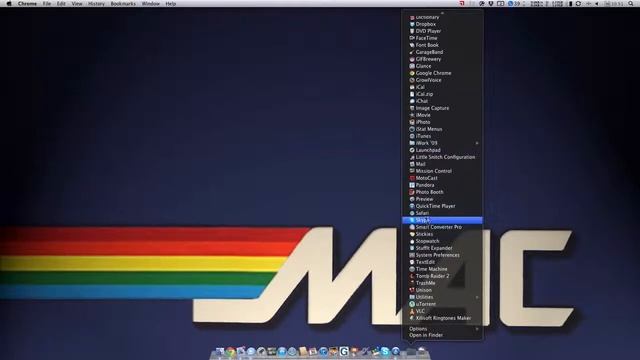
Task: Open the Apple menu
Action: [x=9, y=4]
